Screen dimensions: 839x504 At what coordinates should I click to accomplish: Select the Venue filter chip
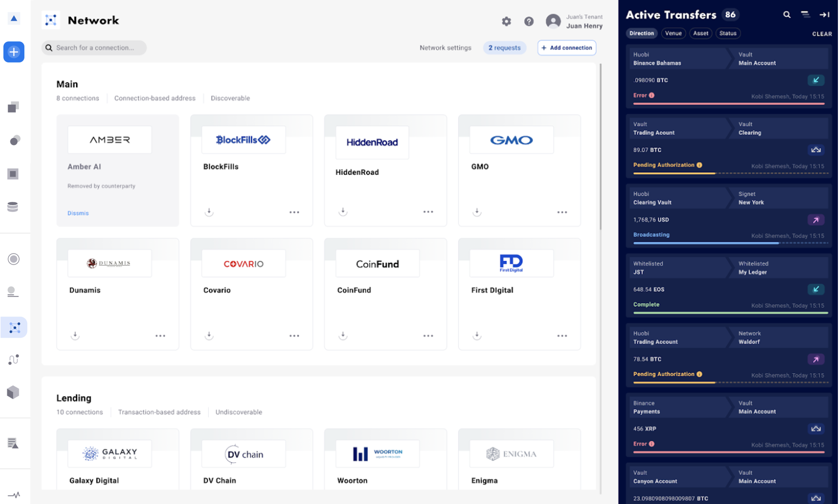click(673, 34)
